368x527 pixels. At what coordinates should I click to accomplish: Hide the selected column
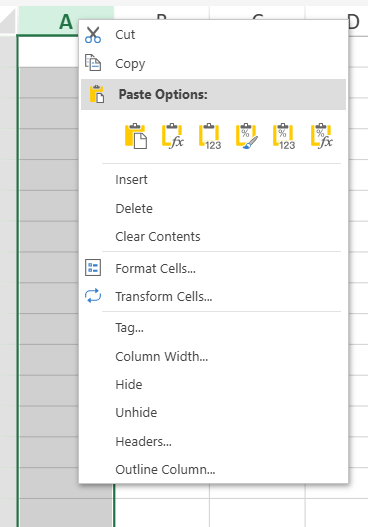coord(129,384)
